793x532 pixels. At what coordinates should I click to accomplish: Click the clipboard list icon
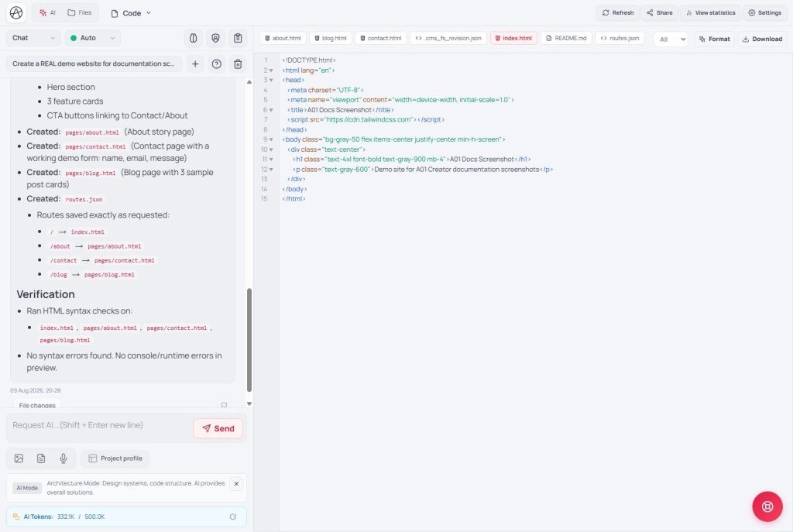click(238, 38)
